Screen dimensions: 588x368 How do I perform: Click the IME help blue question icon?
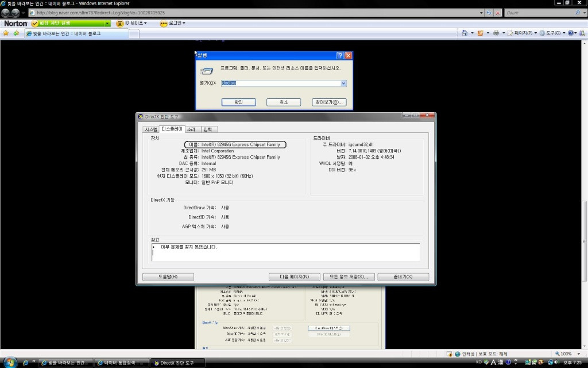tap(508, 362)
